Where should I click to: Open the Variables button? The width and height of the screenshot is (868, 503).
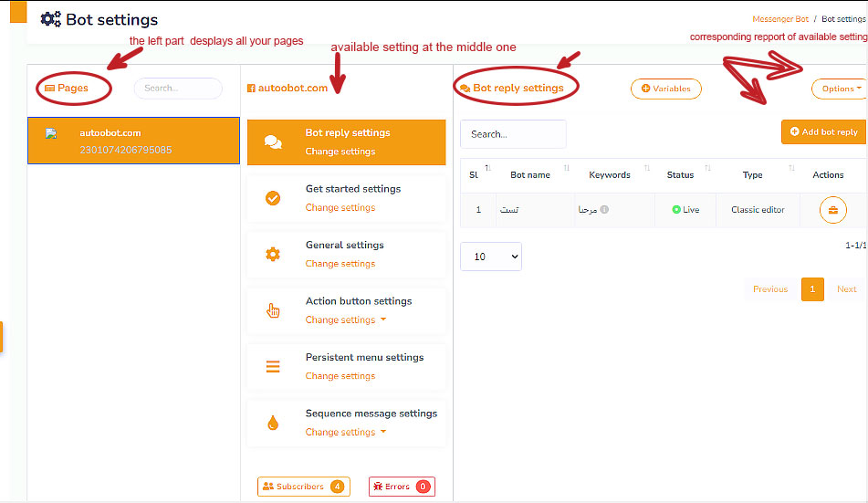click(x=665, y=89)
